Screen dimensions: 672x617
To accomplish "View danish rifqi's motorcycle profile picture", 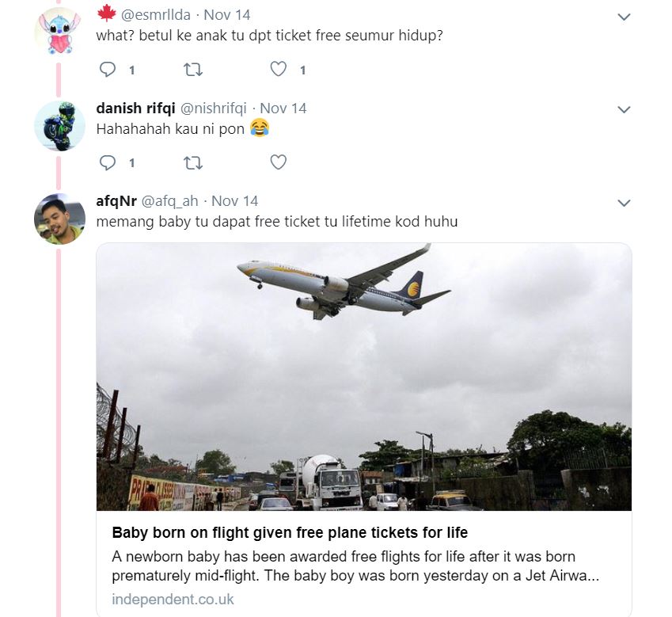I will [59, 125].
